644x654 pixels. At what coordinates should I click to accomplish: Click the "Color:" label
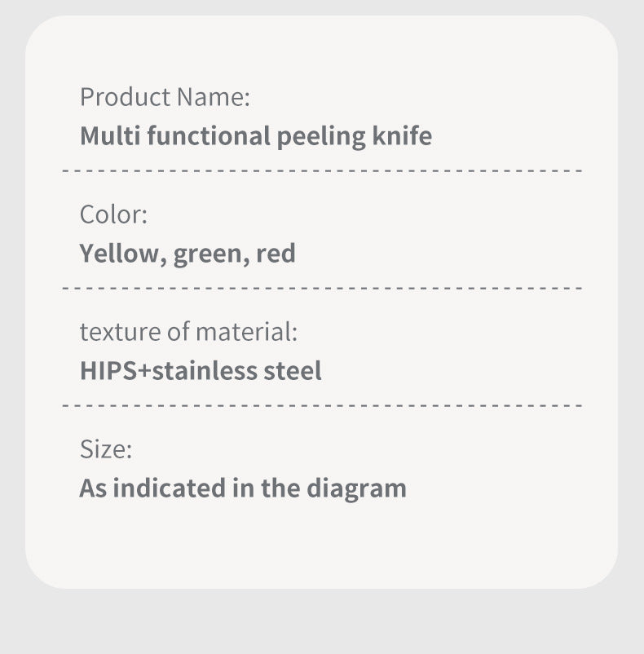coord(113,214)
